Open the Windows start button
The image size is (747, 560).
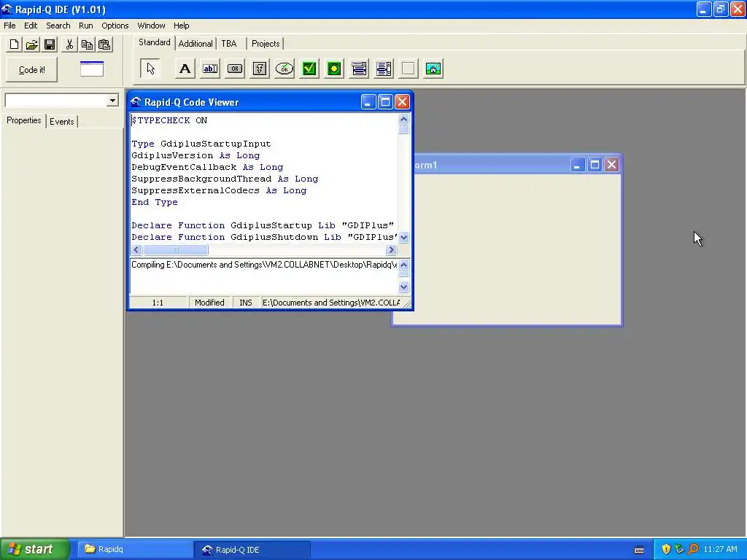(x=35, y=550)
